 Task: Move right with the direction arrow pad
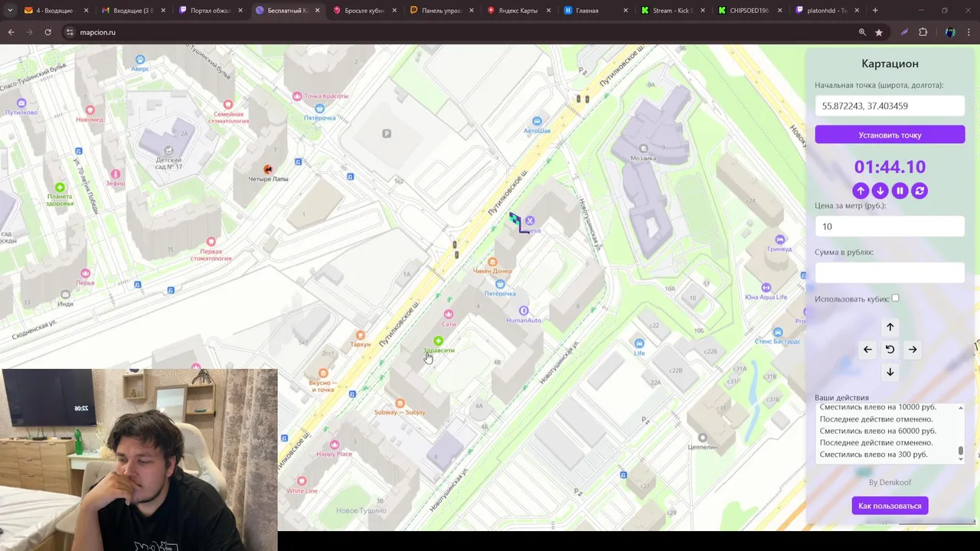pyautogui.click(x=913, y=349)
